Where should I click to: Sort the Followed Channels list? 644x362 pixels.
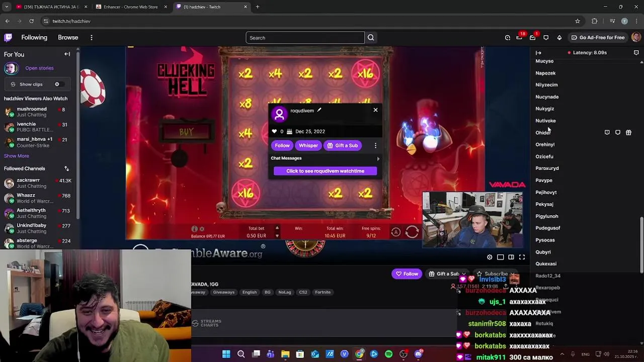click(x=66, y=168)
